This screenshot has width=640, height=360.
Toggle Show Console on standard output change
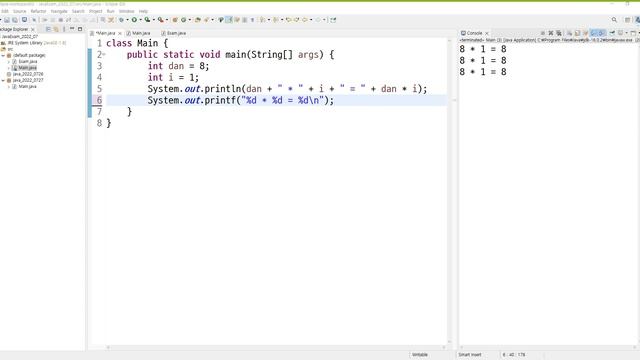tap(593, 33)
